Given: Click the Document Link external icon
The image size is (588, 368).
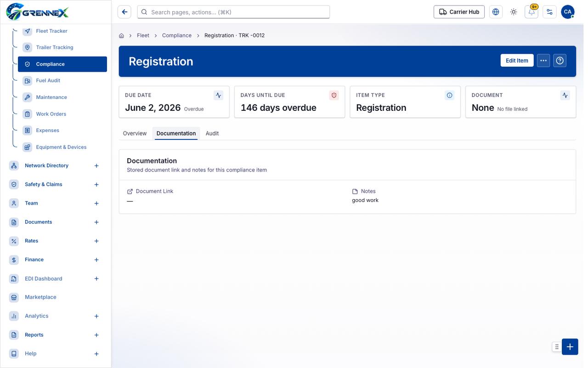Looking at the screenshot, I should point(130,191).
